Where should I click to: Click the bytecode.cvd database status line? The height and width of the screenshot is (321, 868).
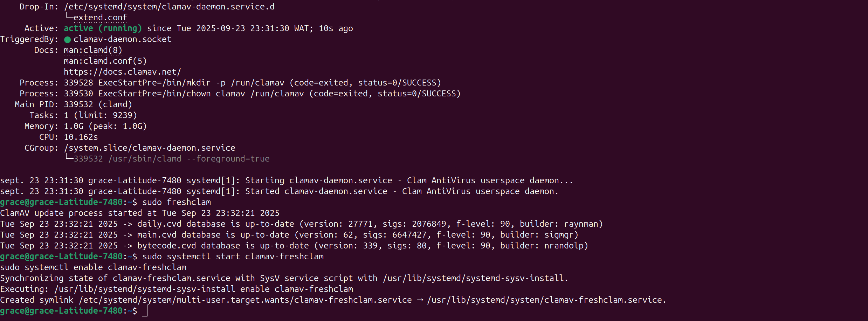[294, 246]
